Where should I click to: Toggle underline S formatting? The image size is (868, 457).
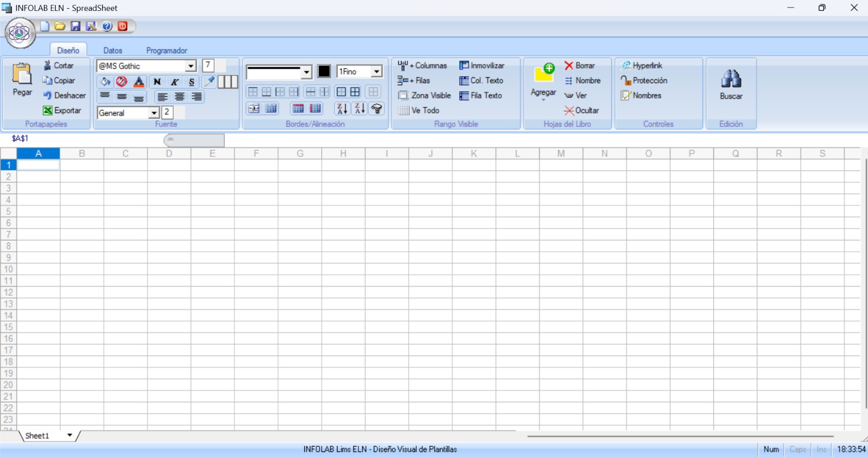tap(192, 82)
